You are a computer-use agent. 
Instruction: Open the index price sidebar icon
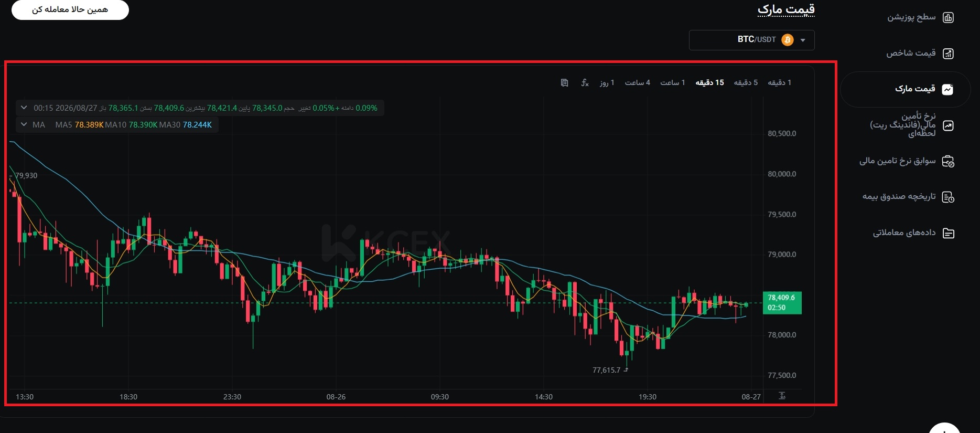(x=948, y=53)
